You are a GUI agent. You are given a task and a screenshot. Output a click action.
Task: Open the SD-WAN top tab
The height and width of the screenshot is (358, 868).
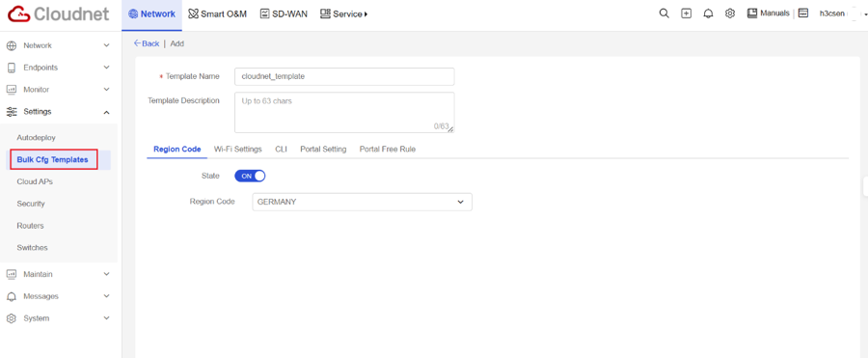click(x=284, y=14)
